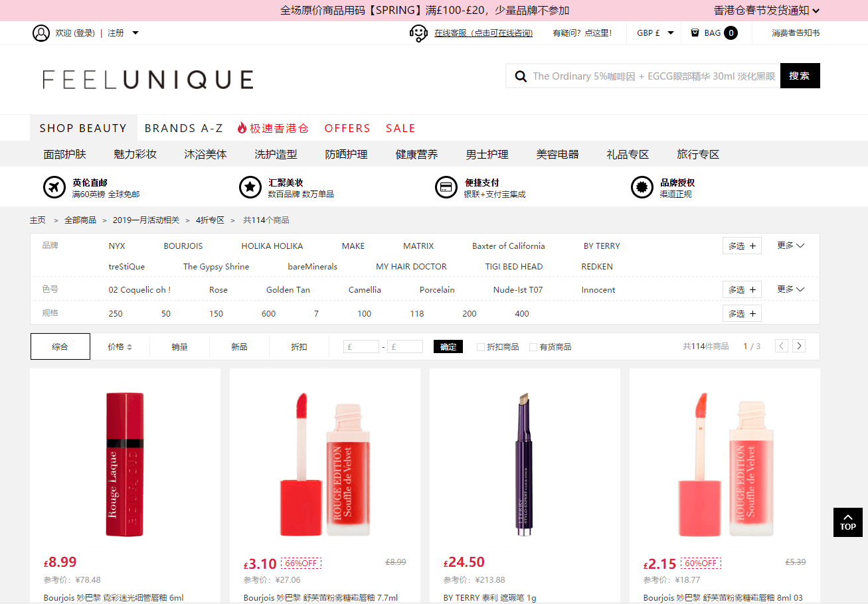This screenshot has width=868, height=604.
Task: Click the card icon for 便捷支付
Action: tap(446, 188)
